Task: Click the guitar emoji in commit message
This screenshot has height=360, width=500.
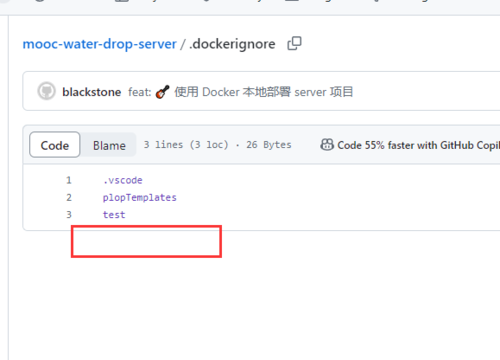Action: (162, 92)
